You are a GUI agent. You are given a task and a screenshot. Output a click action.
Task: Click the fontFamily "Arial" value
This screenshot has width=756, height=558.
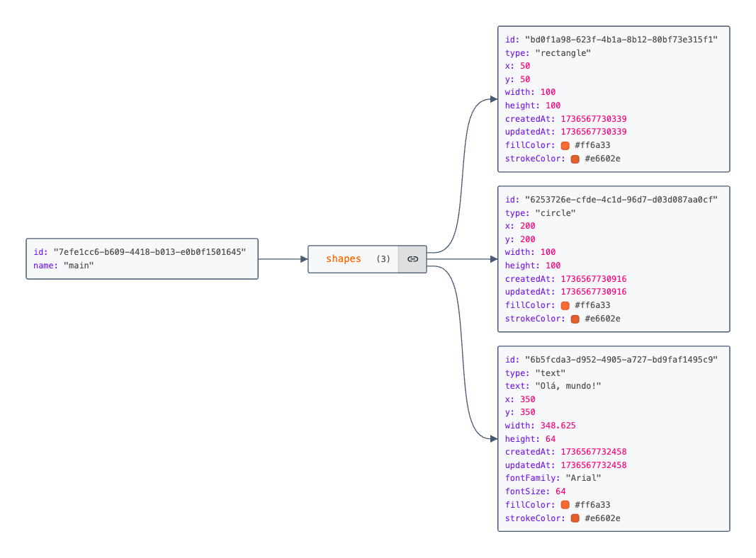click(x=583, y=478)
